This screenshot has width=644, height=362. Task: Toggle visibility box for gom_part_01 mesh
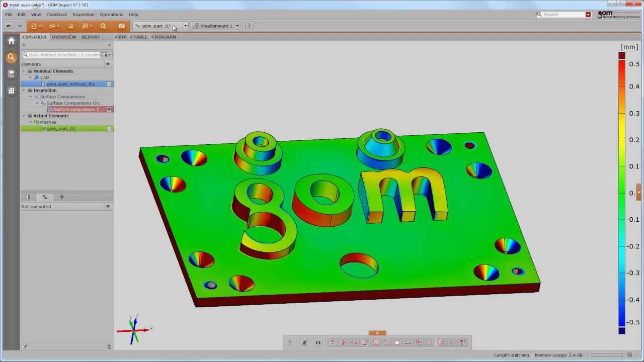pos(109,129)
